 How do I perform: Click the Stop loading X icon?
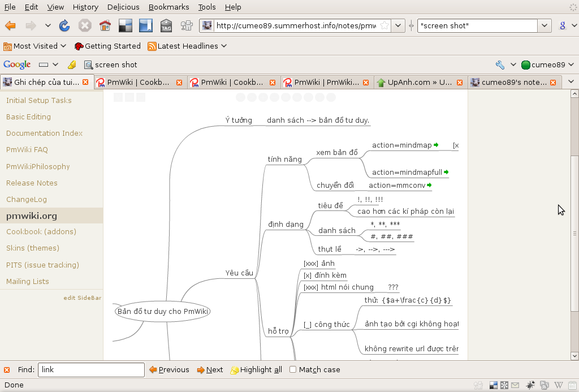[85, 25]
